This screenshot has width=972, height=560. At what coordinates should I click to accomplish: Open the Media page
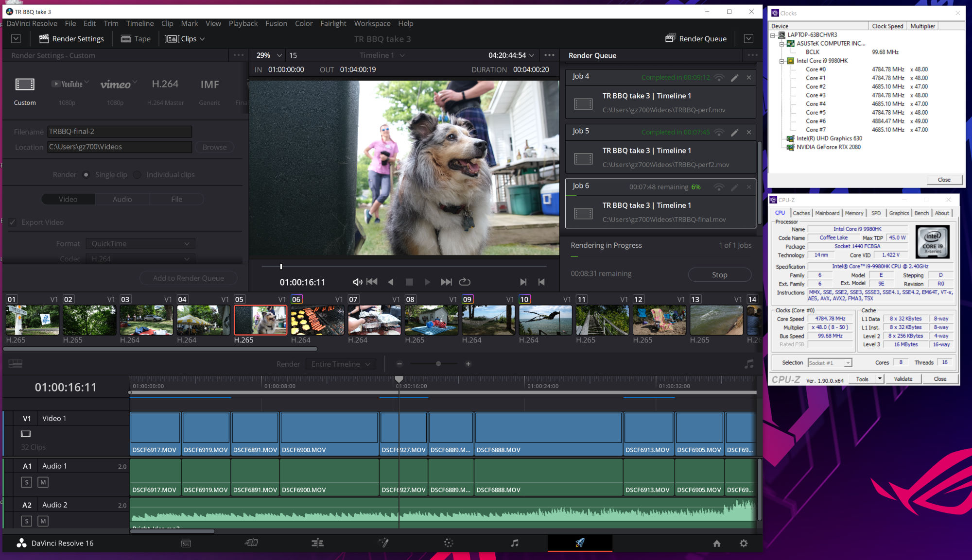186,543
